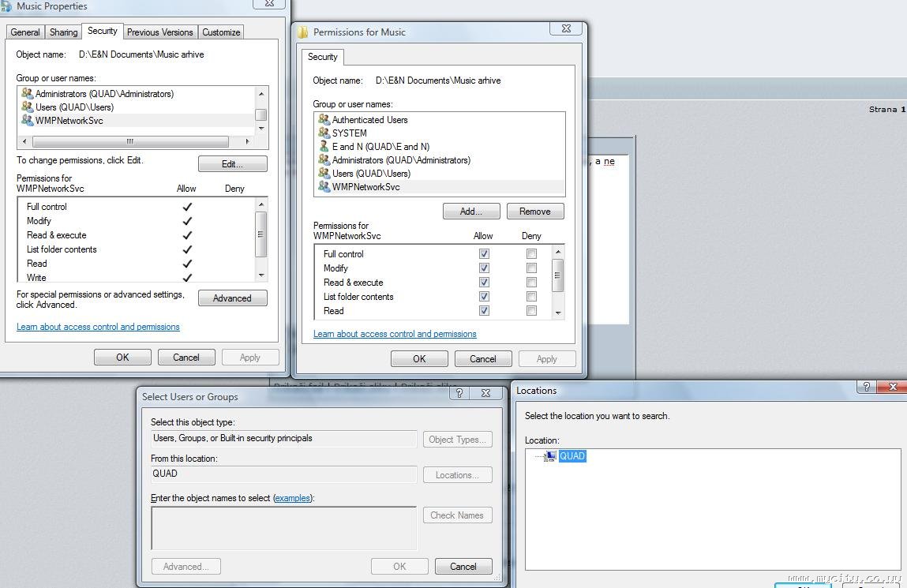The width and height of the screenshot is (907, 588).
Task: Click left arrow of group list horizontal scrollbar
Action: pyautogui.click(x=24, y=141)
